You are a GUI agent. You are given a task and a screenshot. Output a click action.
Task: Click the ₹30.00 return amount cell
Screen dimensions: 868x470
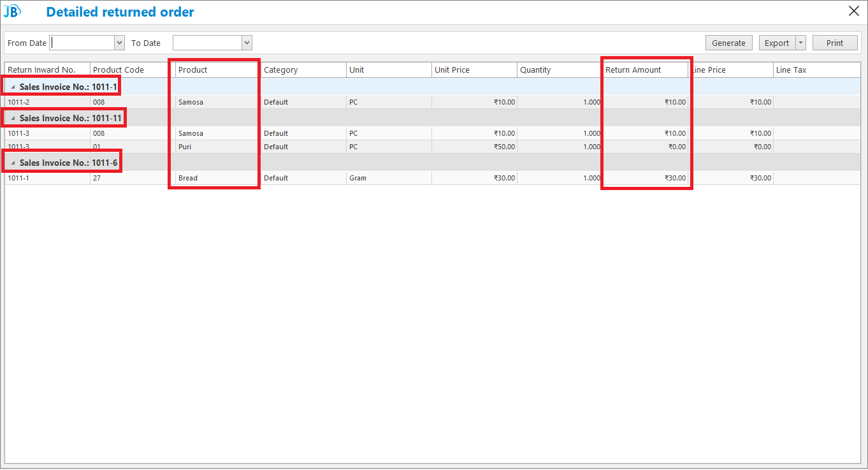[645, 178]
